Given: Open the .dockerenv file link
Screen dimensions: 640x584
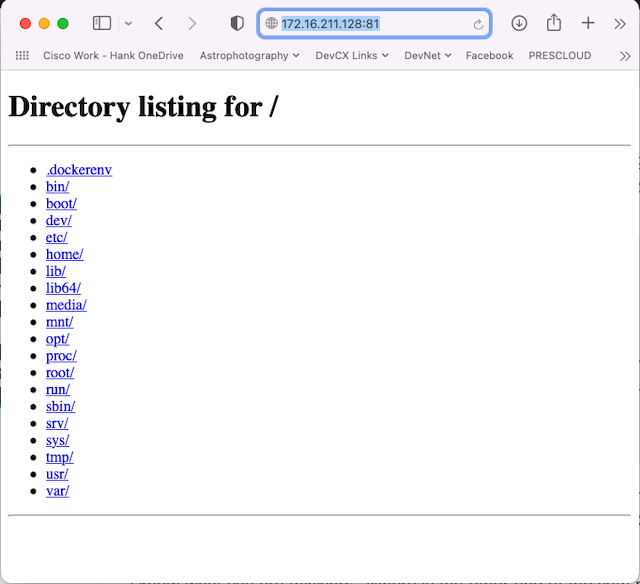Looking at the screenshot, I should [79, 170].
